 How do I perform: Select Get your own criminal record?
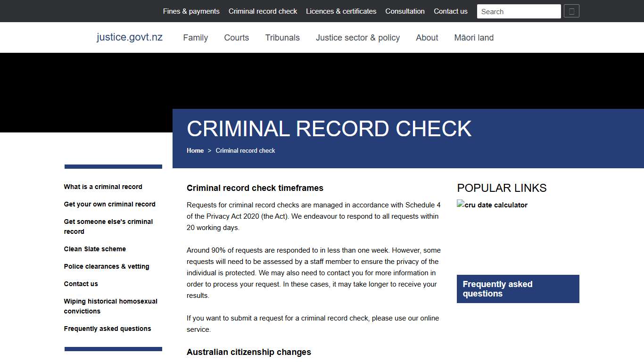[110, 204]
